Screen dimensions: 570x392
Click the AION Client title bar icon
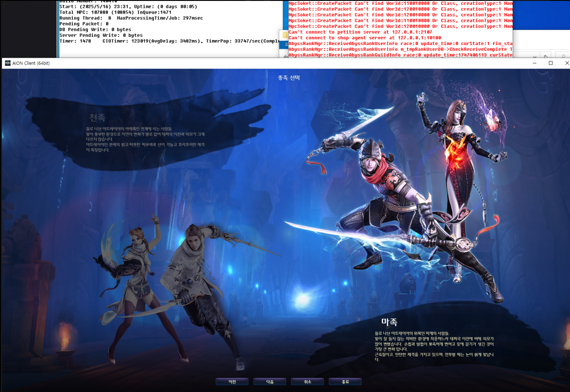click(x=7, y=63)
